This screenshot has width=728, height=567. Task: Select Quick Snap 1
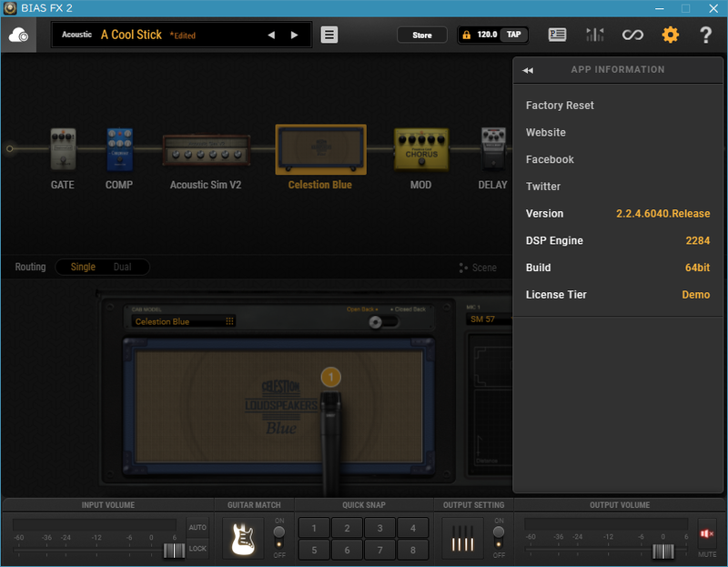tap(314, 528)
